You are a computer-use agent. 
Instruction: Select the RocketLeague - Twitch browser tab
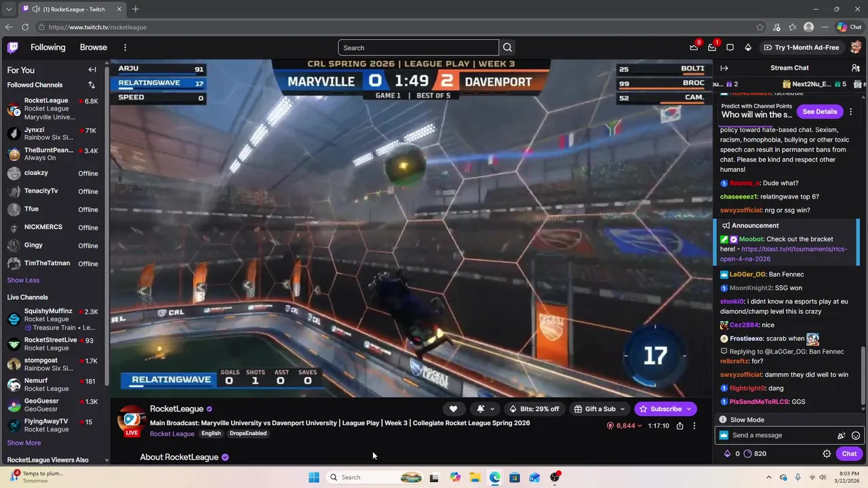pos(72,9)
